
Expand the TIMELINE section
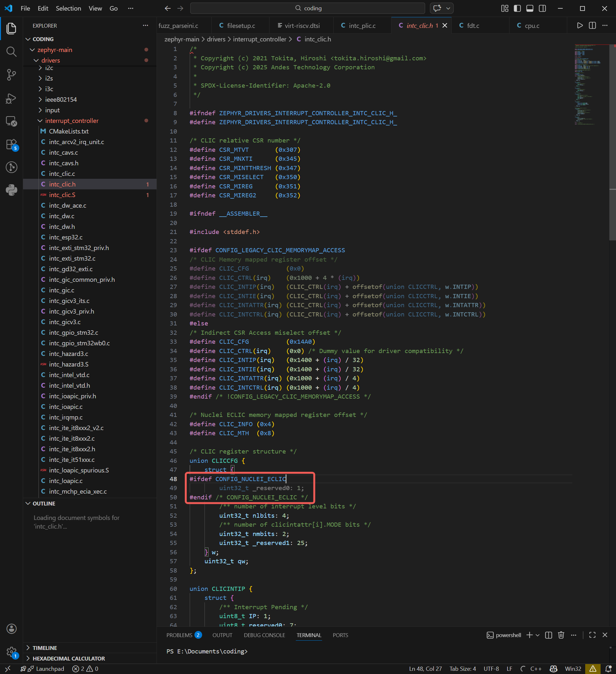[45, 648]
